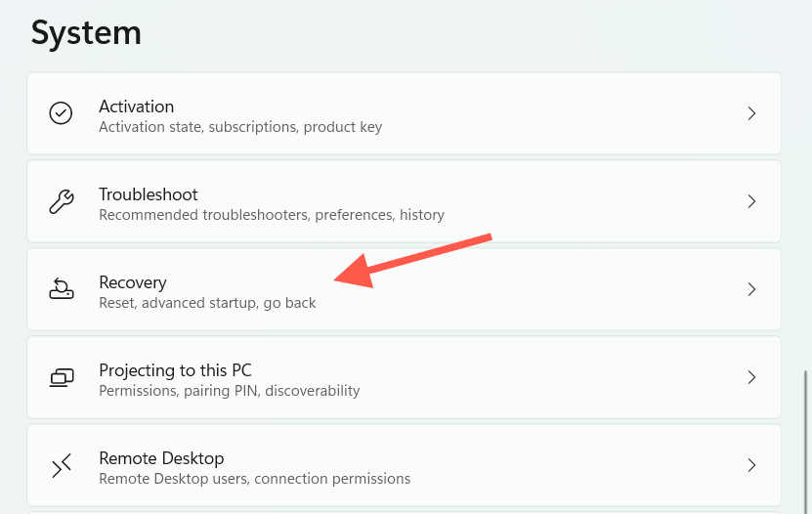The height and width of the screenshot is (514, 812).
Task: Open the Activation settings title
Action: pos(136,107)
